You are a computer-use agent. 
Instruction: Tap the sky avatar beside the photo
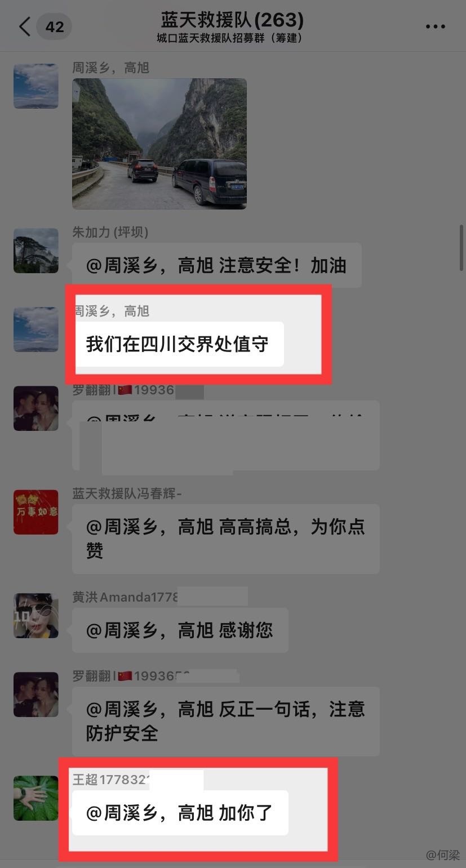click(x=36, y=86)
